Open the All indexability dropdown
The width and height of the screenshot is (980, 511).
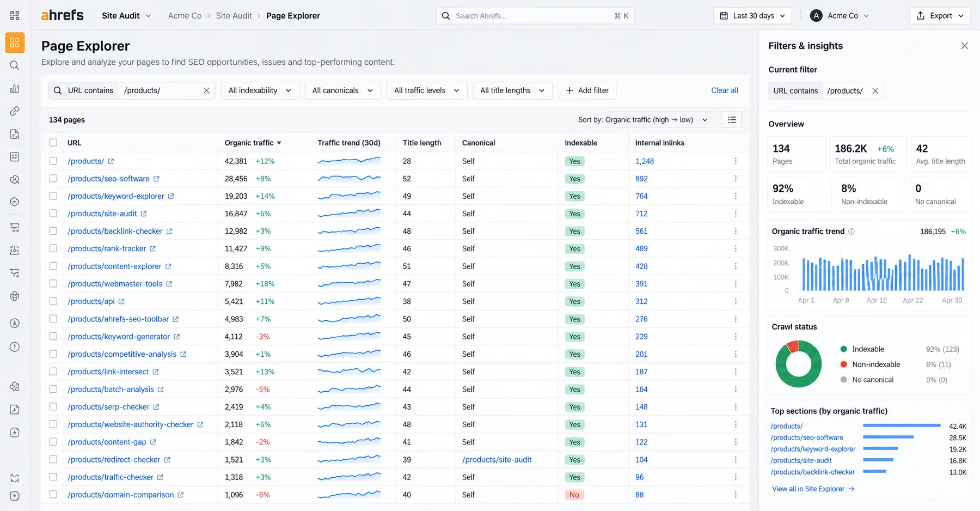coord(260,90)
